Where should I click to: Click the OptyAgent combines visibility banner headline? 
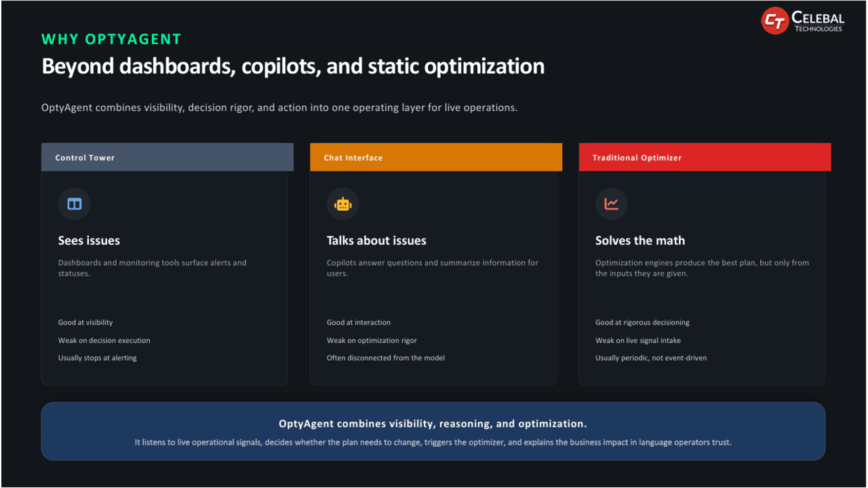click(x=433, y=424)
